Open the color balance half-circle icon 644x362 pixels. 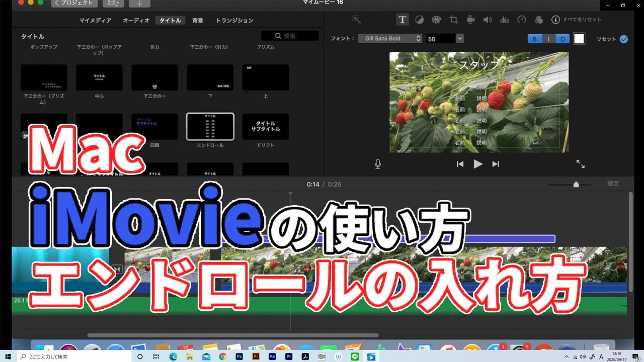click(419, 20)
